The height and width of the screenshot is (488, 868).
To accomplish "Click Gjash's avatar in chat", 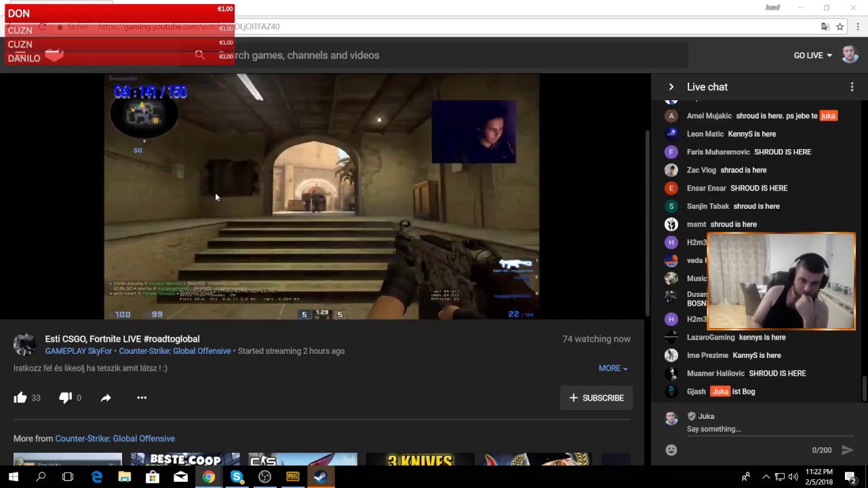I will 671,392.
